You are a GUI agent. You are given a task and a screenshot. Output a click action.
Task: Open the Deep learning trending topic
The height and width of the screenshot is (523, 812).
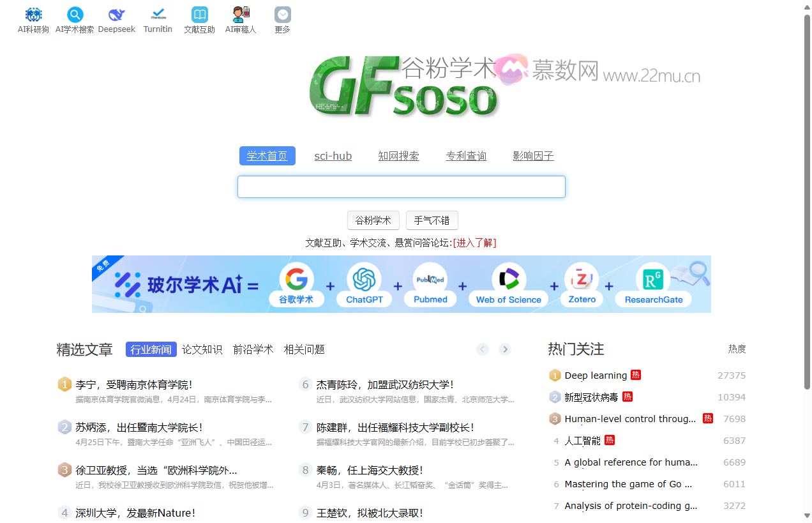(595, 375)
